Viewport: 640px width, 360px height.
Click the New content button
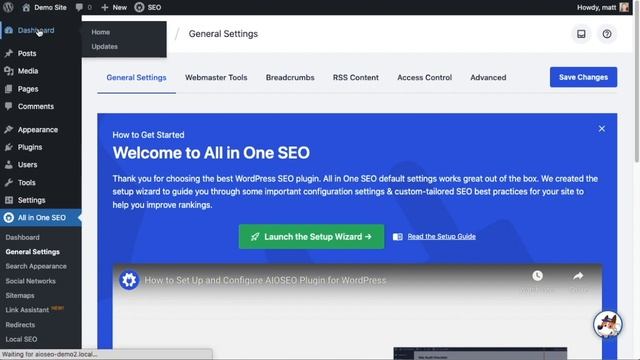tap(114, 7)
